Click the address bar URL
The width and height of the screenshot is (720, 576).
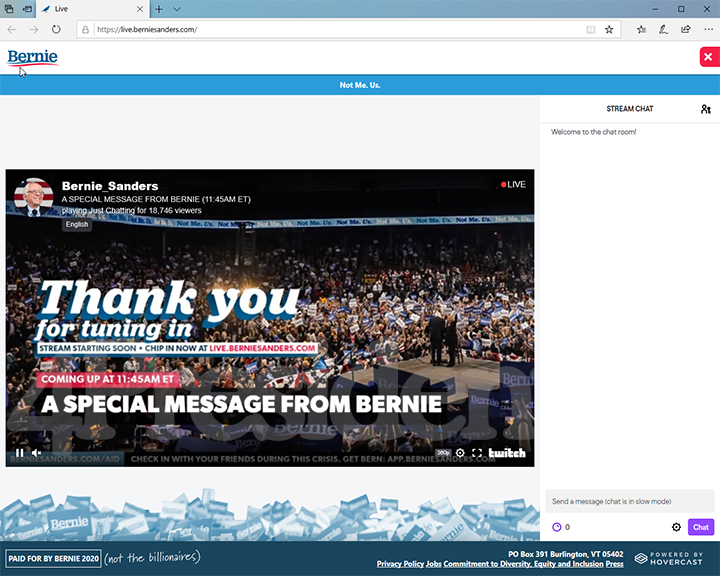point(147,29)
